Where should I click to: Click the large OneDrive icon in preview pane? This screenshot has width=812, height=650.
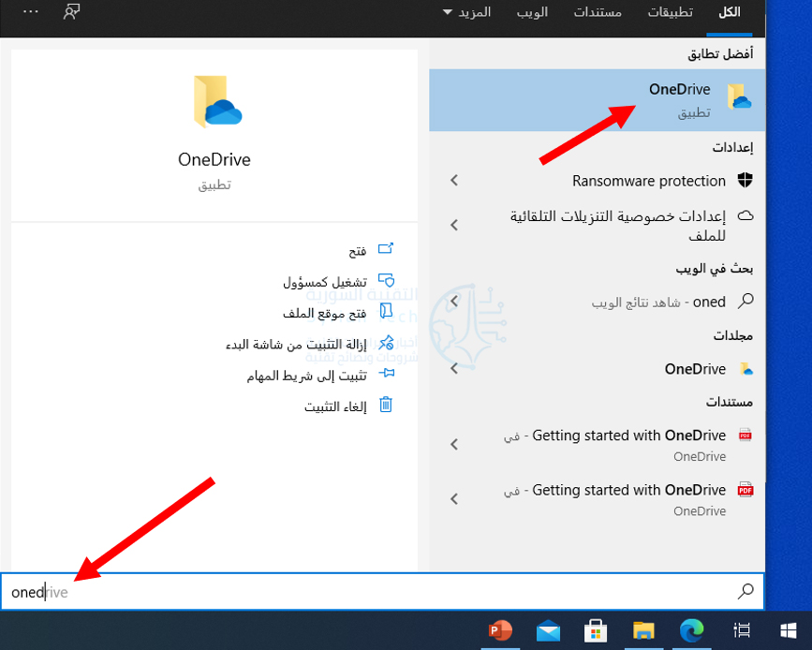217,102
